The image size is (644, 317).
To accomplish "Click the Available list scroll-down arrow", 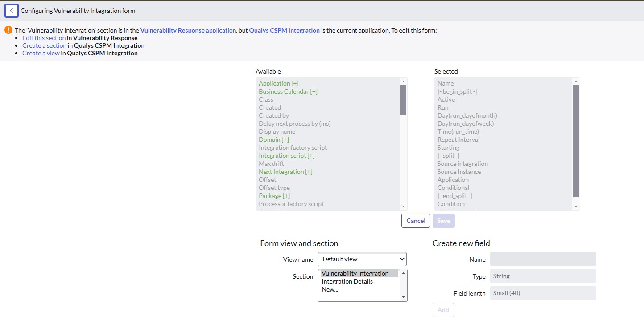I will pos(403,206).
